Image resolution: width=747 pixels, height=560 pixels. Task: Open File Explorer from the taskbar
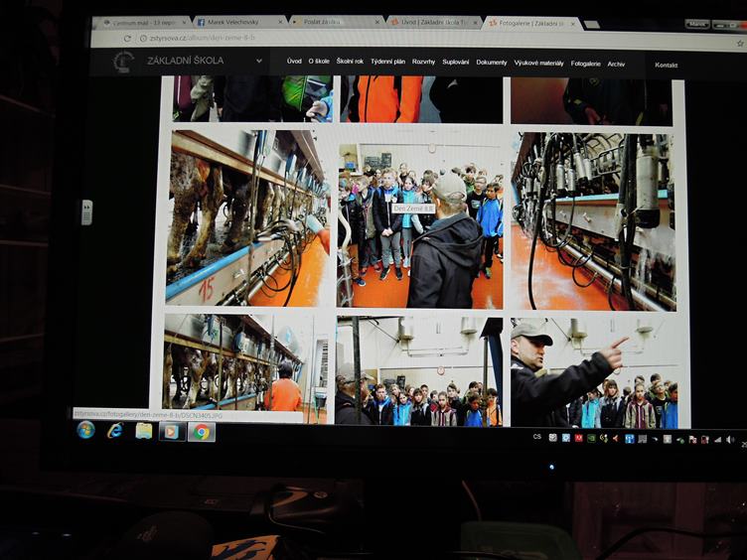coord(144,430)
